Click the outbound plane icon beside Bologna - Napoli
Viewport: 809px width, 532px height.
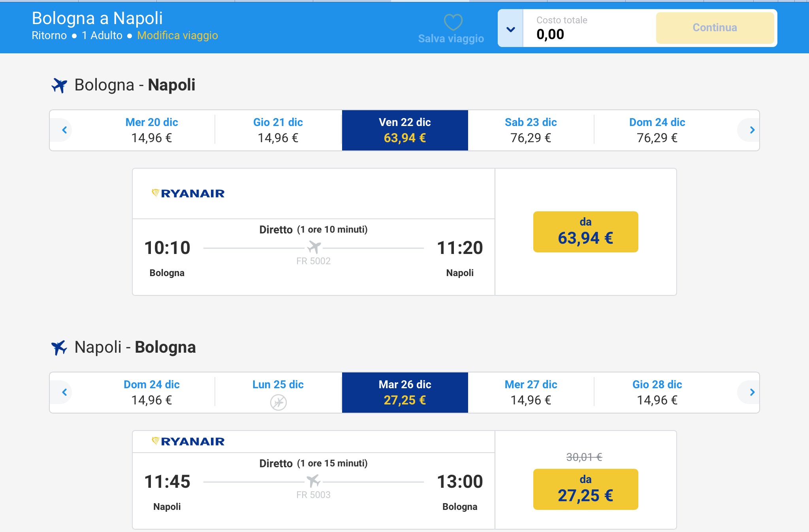59,85
